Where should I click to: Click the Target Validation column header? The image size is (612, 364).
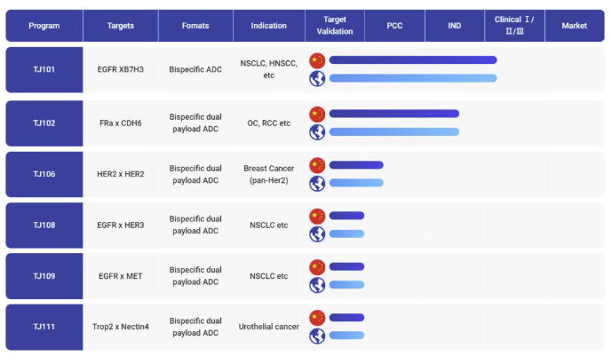click(334, 26)
